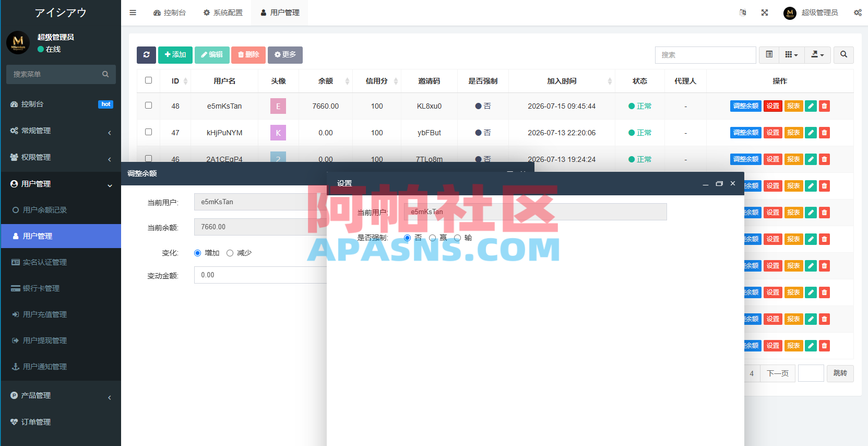
Task: Click 调整余额 button for user e5mKsTan
Action: (745, 106)
